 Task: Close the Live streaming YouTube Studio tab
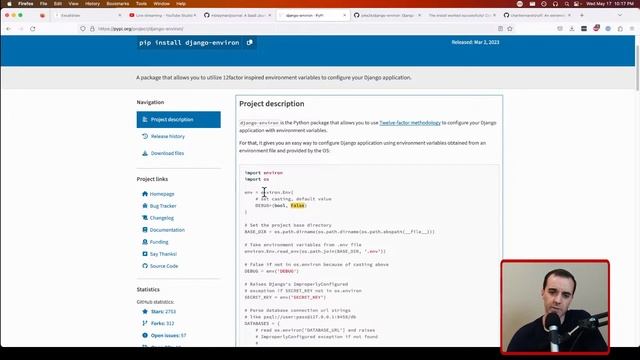pyautogui.click(x=195, y=15)
